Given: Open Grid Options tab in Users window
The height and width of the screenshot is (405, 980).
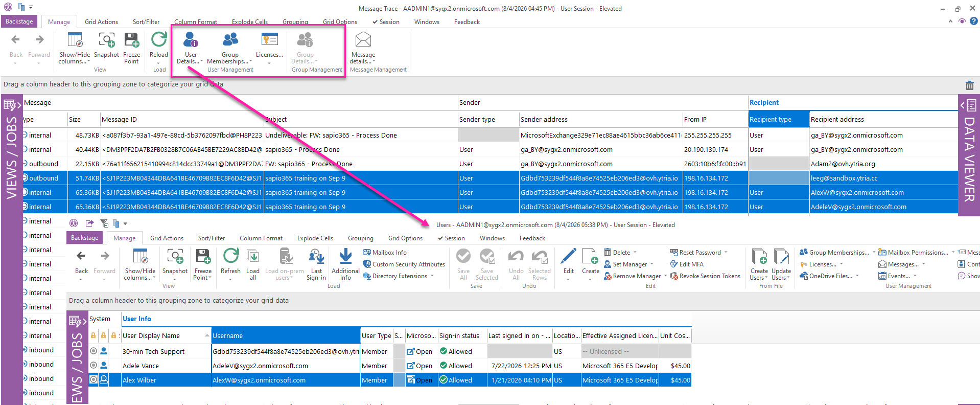Looking at the screenshot, I should coord(405,238).
